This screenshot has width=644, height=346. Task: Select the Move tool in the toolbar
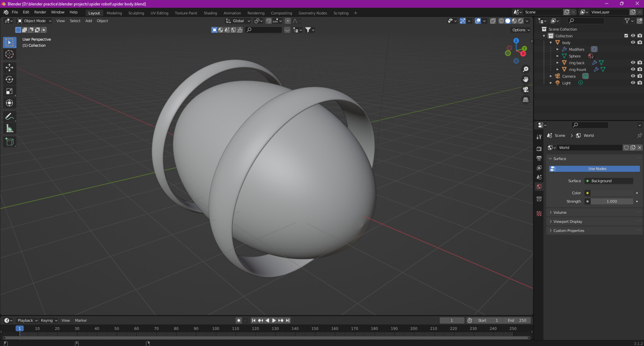[10, 67]
